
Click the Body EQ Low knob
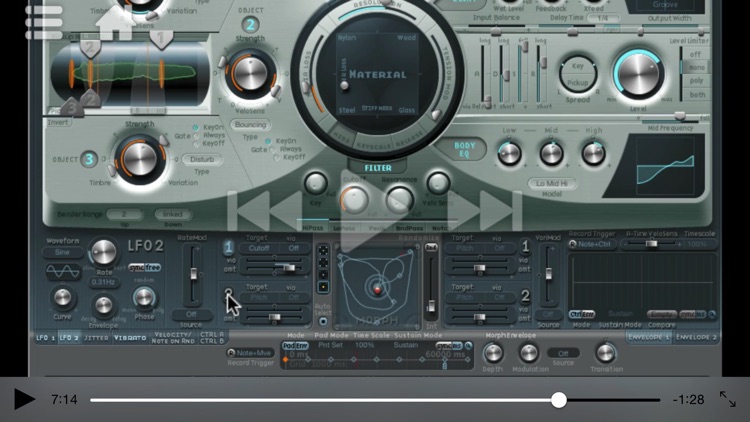[x=509, y=154]
